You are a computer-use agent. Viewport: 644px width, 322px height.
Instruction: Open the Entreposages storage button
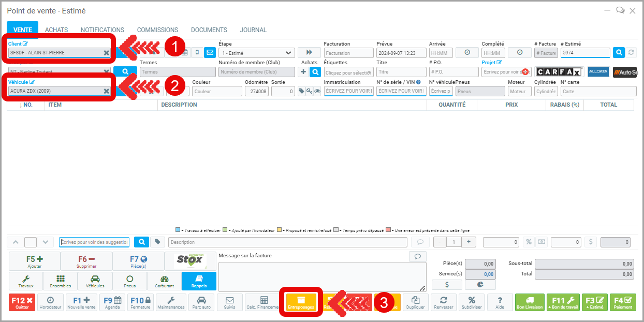(x=301, y=302)
